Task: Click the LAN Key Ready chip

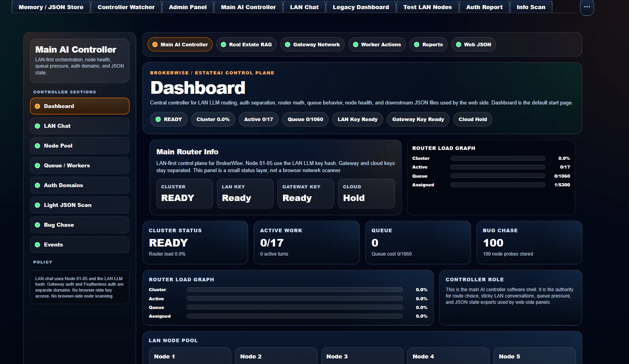Action: coord(357,119)
